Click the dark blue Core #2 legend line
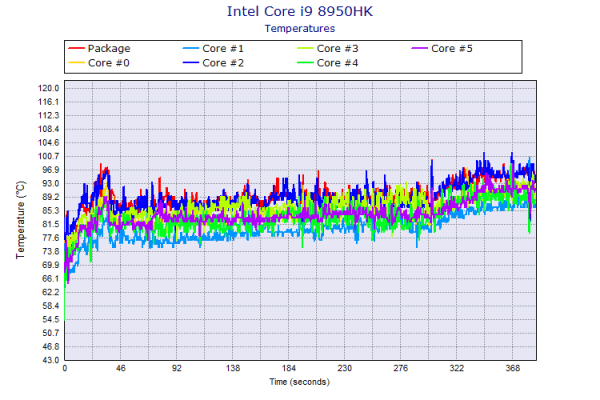The height and width of the screenshot is (400, 600). [x=191, y=62]
